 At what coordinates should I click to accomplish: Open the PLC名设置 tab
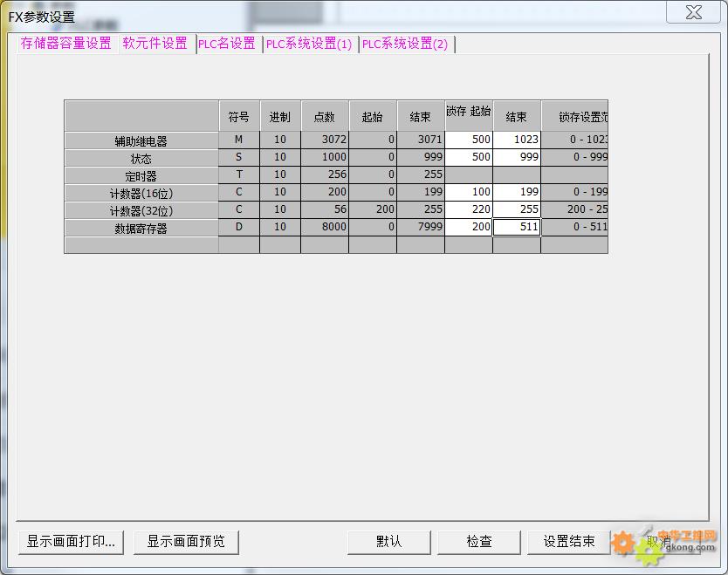coord(227,44)
